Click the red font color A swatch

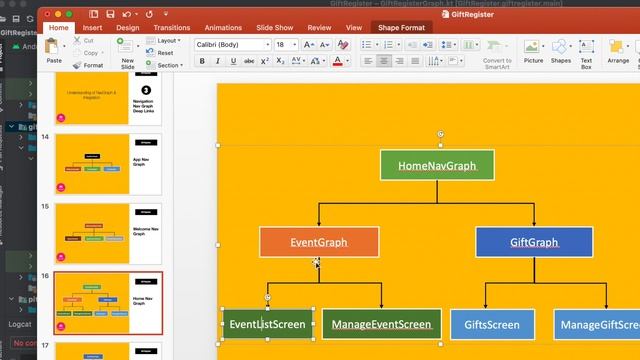[x=338, y=61]
